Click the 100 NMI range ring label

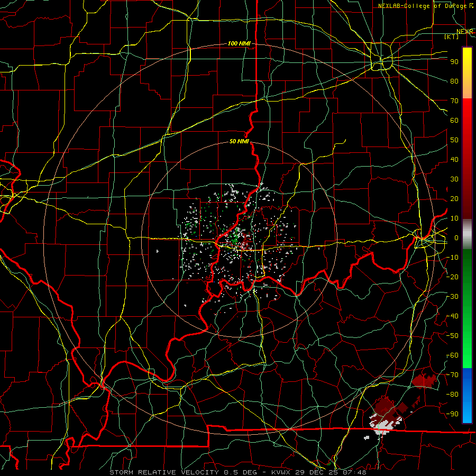(239, 44)
